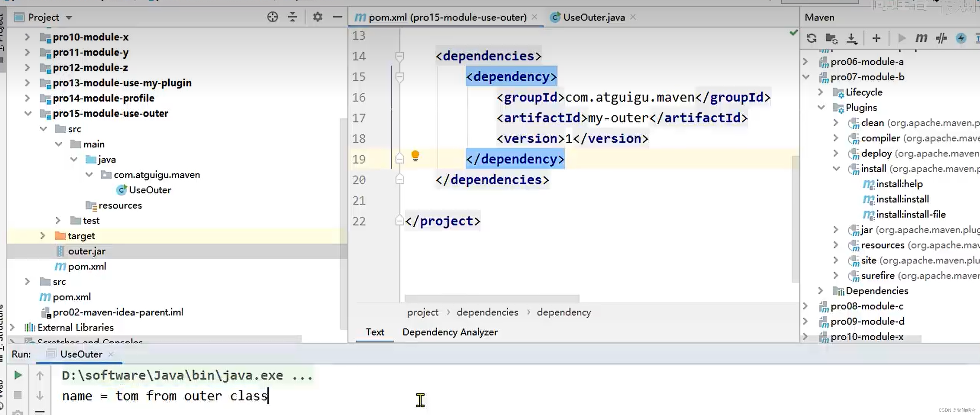Image resolution: width=980 pixels, height=415 pixels.
Task: Click down arrow in Run console
Action: (x=40, y=396)
